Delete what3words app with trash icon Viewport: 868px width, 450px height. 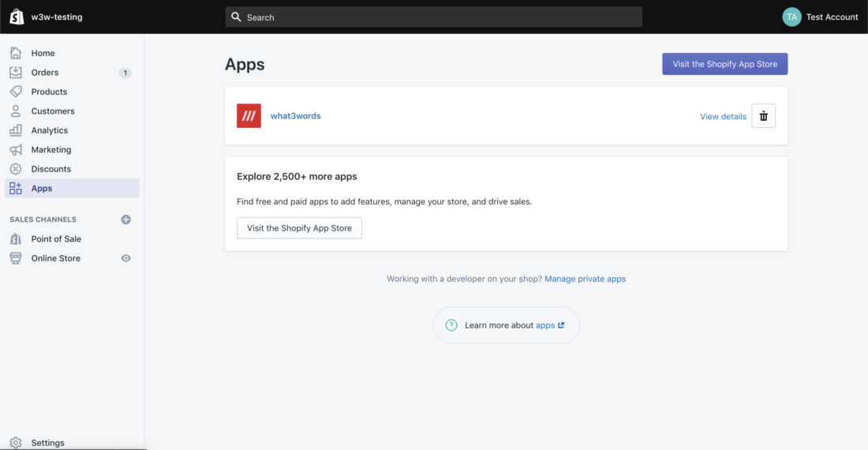[x=763, y=116]
